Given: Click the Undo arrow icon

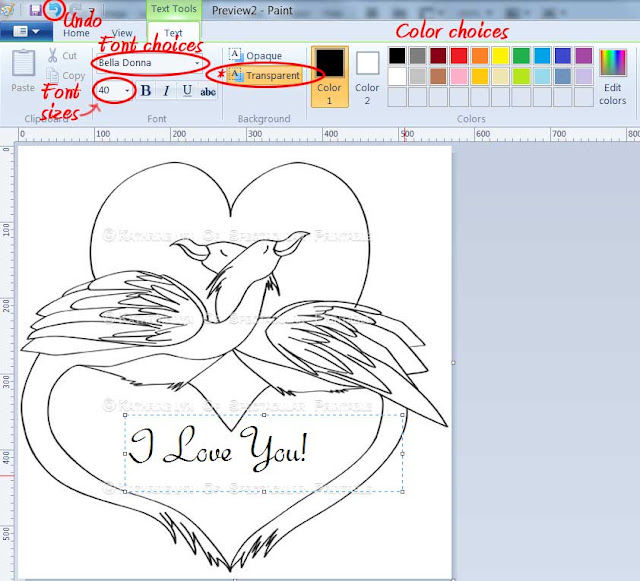Looking at the screenshot, I should pos(54,9).
